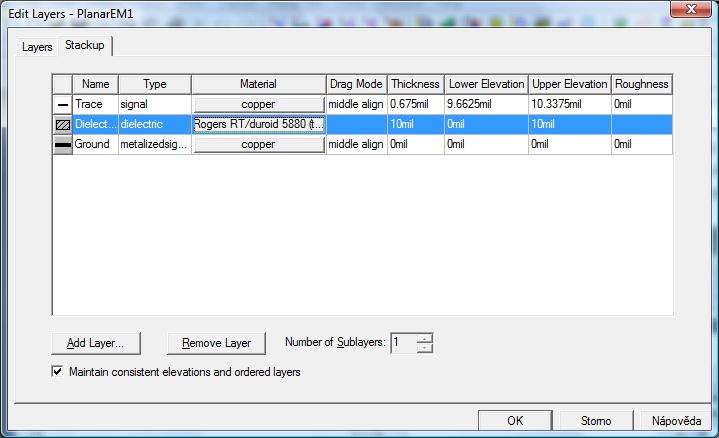Click the Thickness column header
The width and height of the screenshot is (719, 438).
point(415,84)
